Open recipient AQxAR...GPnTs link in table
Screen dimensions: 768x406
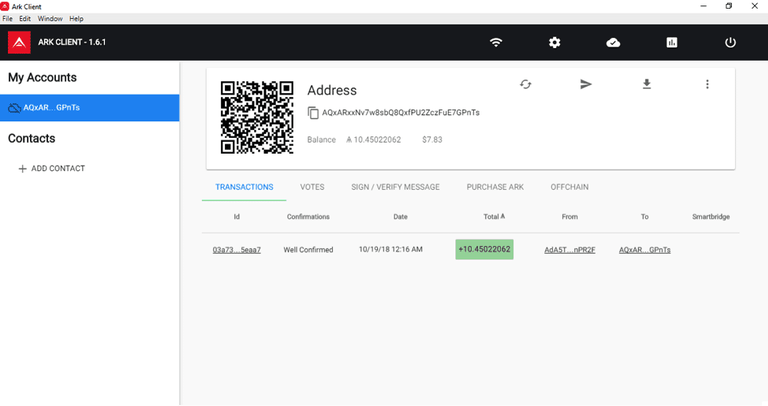pos(645,250)
